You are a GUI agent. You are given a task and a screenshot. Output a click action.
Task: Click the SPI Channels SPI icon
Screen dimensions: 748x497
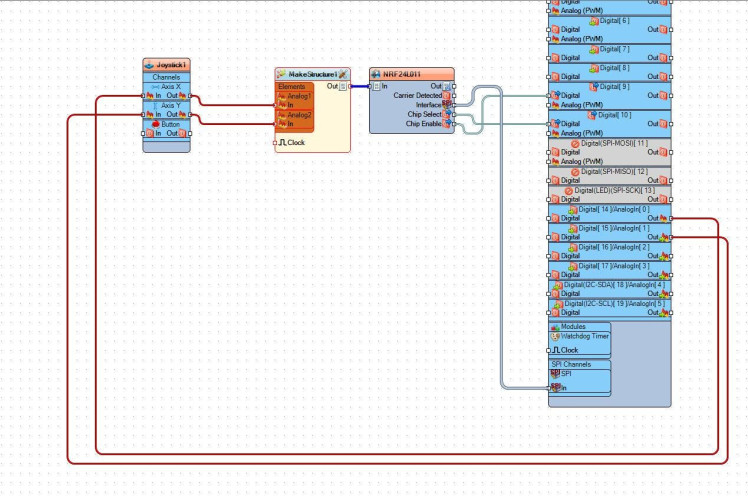coord(555,373)
